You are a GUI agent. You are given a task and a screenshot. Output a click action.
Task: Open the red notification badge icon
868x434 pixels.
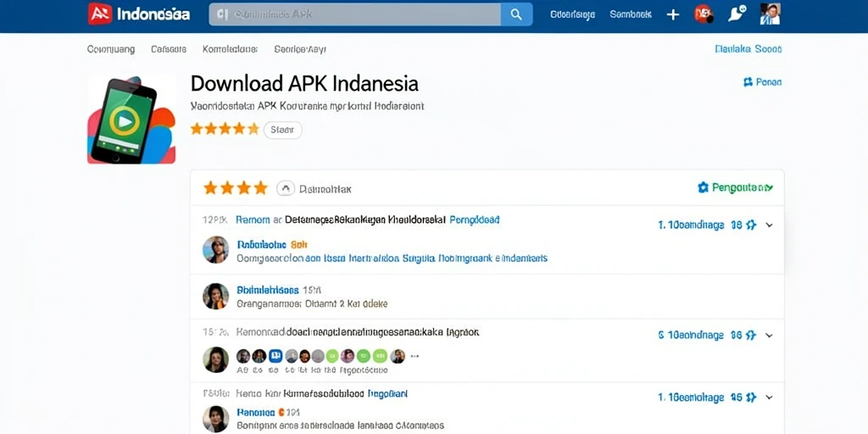[703, 14]
